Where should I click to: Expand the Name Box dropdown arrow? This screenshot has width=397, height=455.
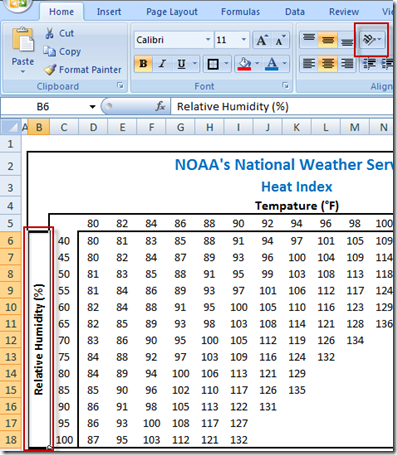pos(92,107)
